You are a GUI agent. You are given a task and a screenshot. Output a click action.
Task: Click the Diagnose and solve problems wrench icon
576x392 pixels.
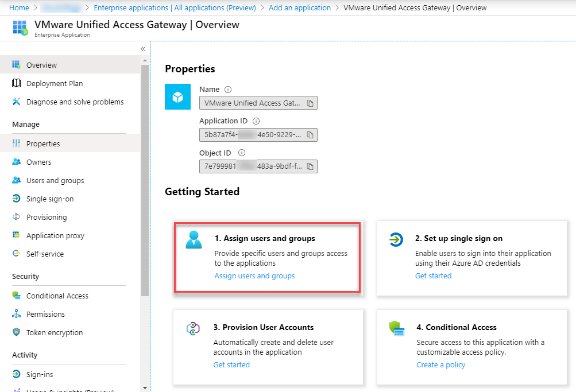point(16,102)
